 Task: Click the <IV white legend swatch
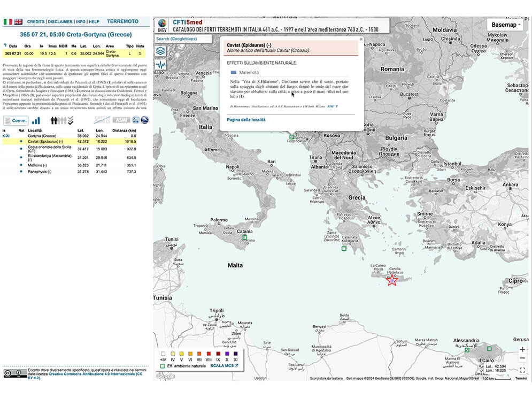163,354
